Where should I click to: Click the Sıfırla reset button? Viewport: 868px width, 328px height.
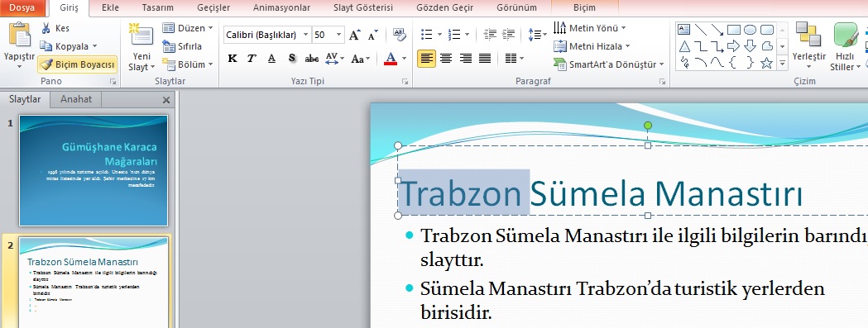tap(182, 46)
